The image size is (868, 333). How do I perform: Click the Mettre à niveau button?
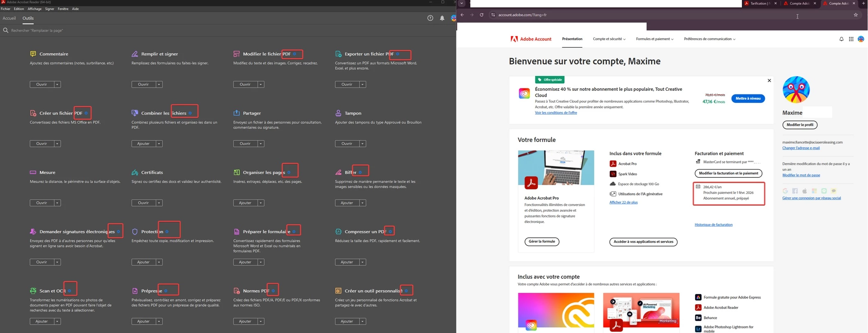(x=748, y=99)
